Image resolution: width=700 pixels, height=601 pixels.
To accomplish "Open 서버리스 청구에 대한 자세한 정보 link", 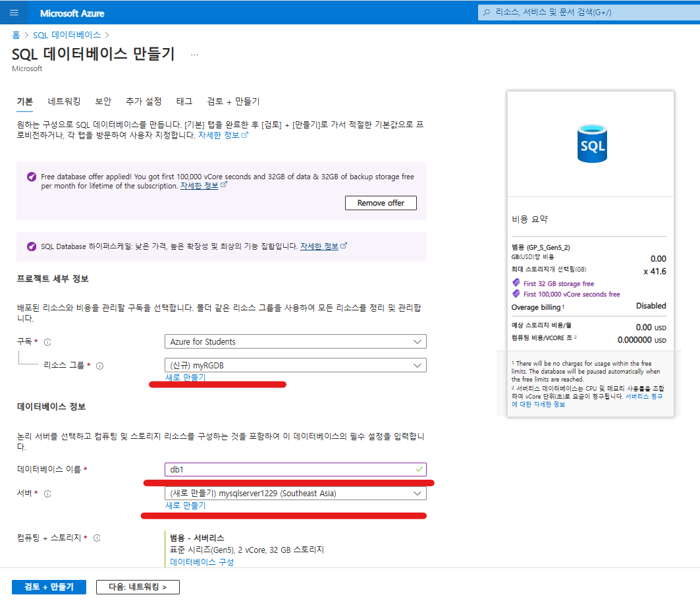I will pos(587,401).
